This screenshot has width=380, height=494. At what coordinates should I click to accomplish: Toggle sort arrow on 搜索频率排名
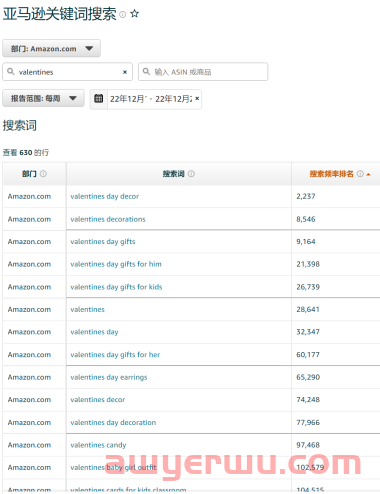coord(368,174)
